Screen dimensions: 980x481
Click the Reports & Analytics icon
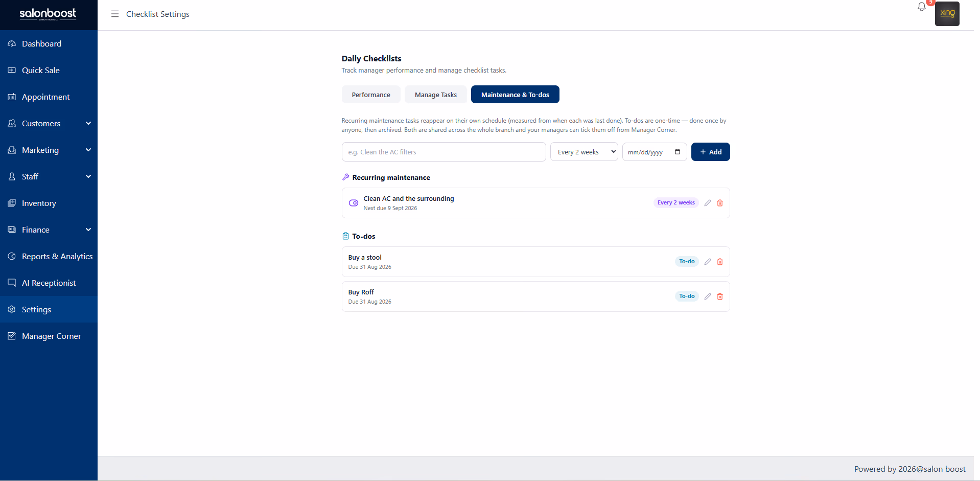click(12, 257)
